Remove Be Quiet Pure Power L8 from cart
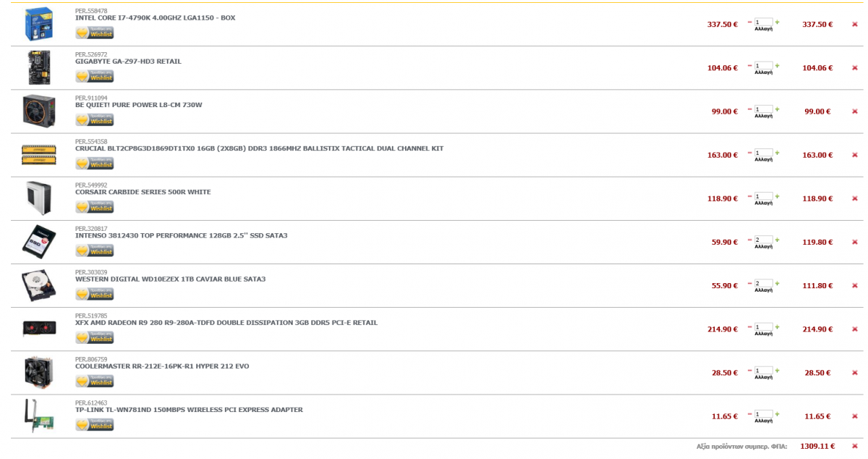 click(x=854, y=111)
